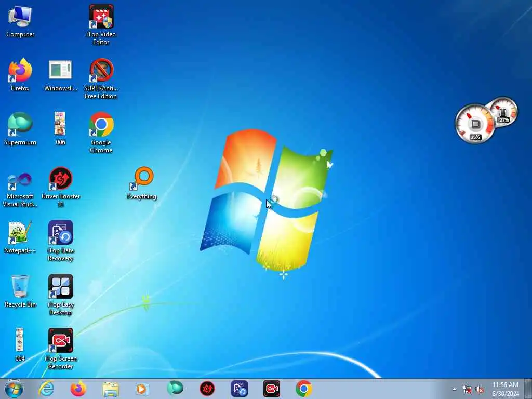Select the iTop Easy Desktop shortcut
The height and width of the screenshot is (399, 532).
[x=60, y=295]
